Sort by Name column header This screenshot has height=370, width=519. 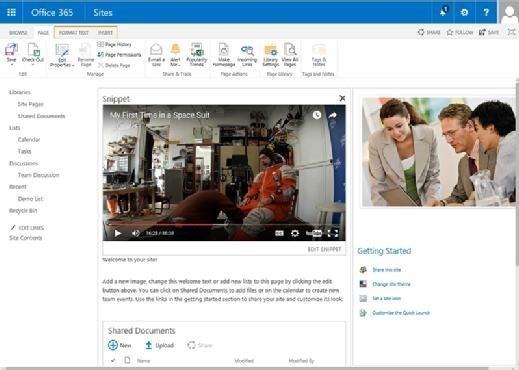[x=143, y=361]
